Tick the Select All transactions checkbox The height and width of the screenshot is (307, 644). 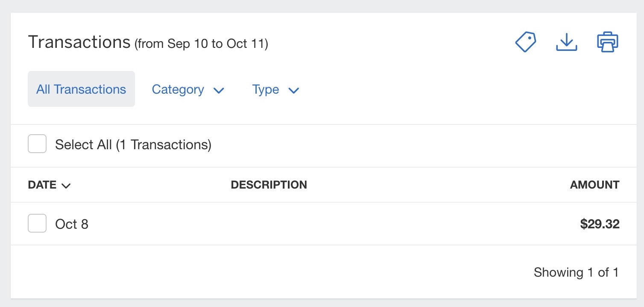[x=37, y=144]
